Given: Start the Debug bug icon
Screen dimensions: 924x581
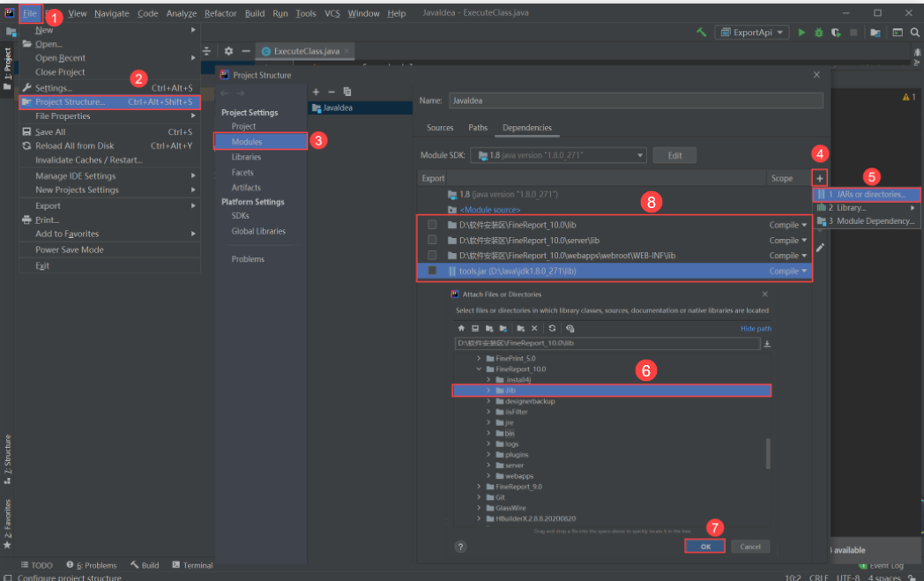Looking at the screenshot, I should (819, 33).
